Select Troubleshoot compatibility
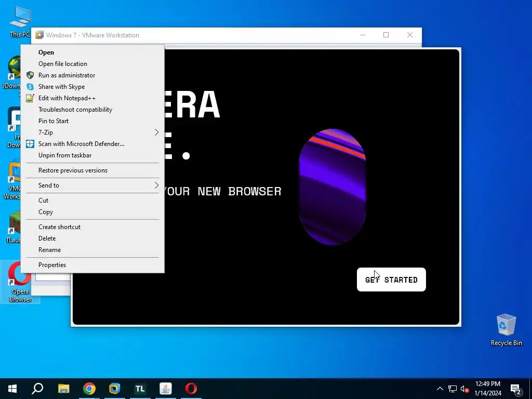This screenshot has height=399, width=532. pos(92,110)
